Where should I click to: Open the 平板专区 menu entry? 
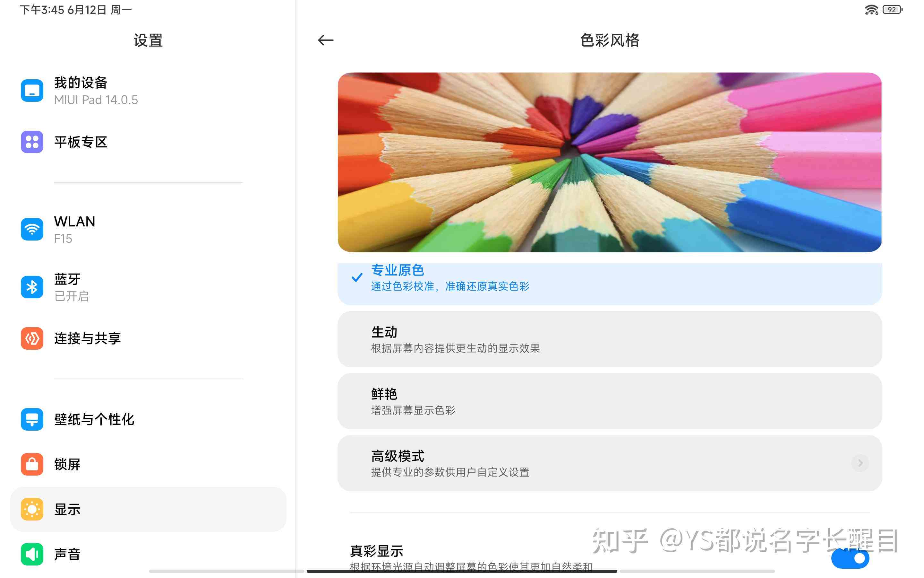[x=148, y=142]
